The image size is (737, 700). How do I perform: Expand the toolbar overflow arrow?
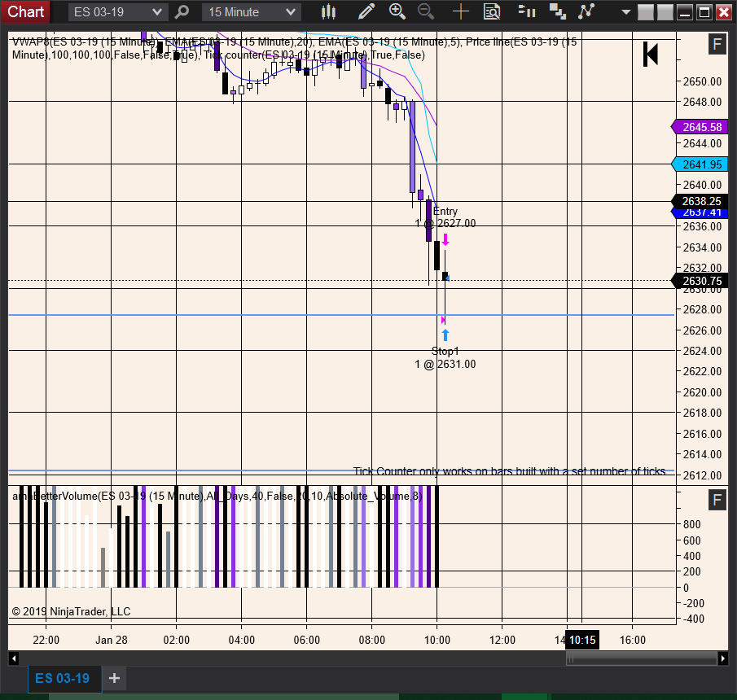coord(625,12)
